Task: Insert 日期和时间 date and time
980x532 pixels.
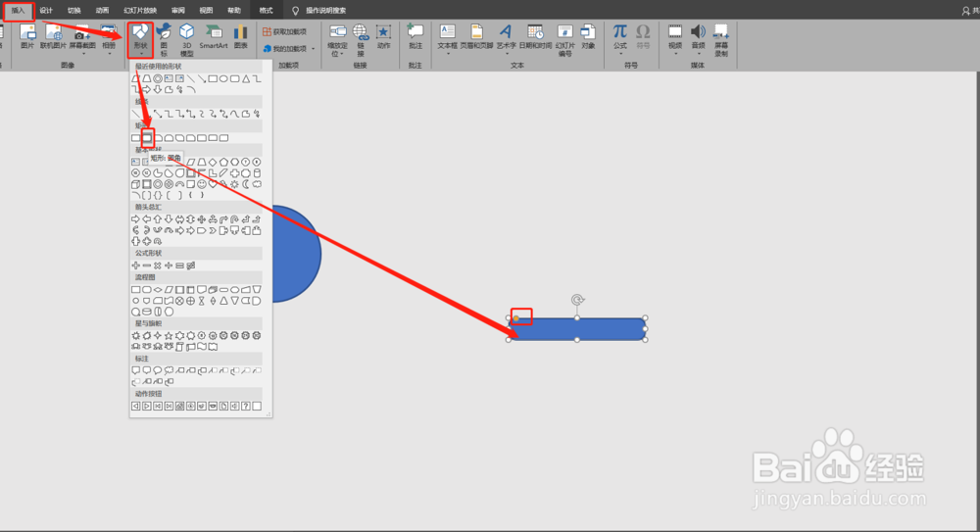Action: (535, 37)
